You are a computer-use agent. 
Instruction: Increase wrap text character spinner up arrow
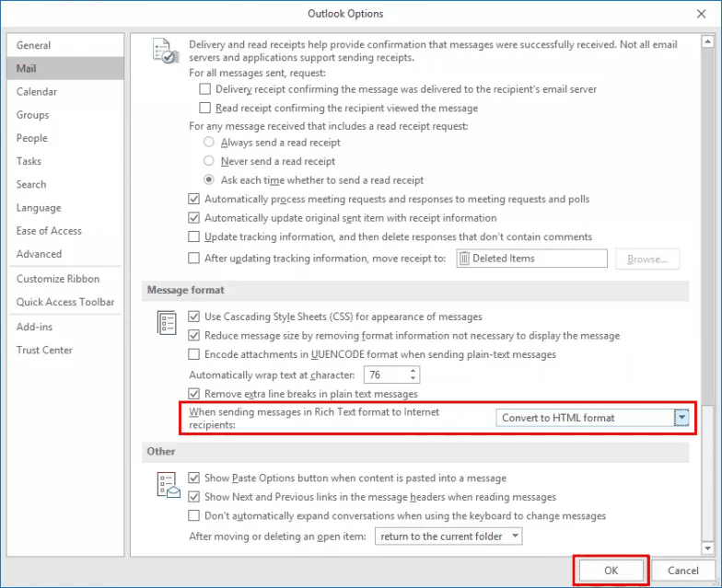[x=413, y=370]
